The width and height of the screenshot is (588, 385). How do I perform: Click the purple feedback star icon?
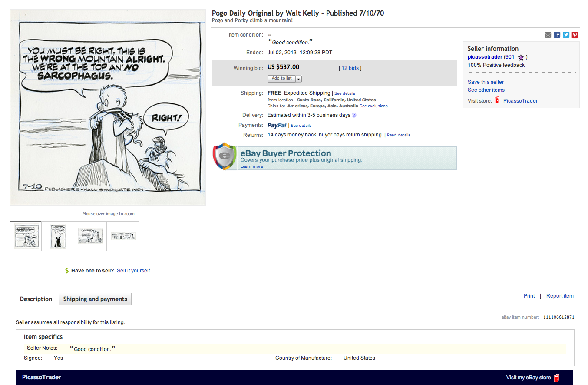click(521, 57)
